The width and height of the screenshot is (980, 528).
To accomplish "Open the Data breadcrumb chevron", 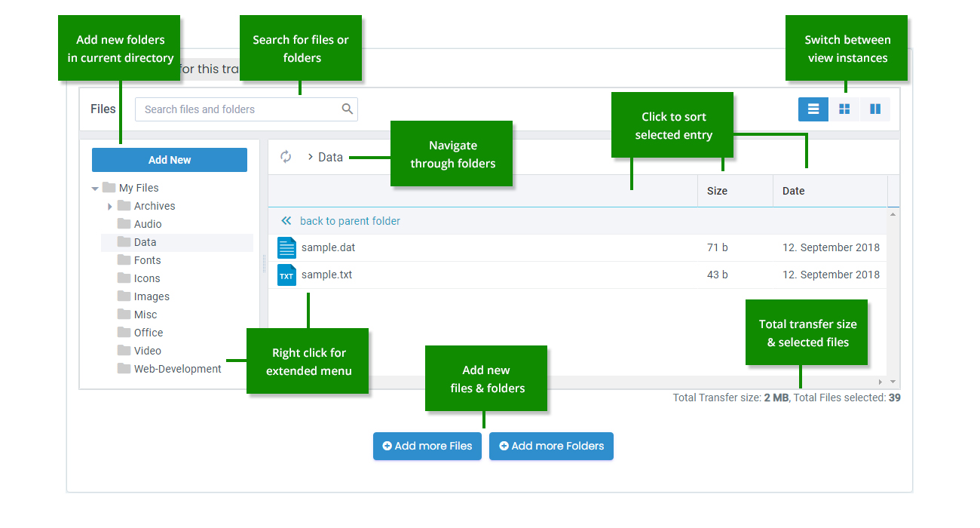I will [x=310, y=157].
